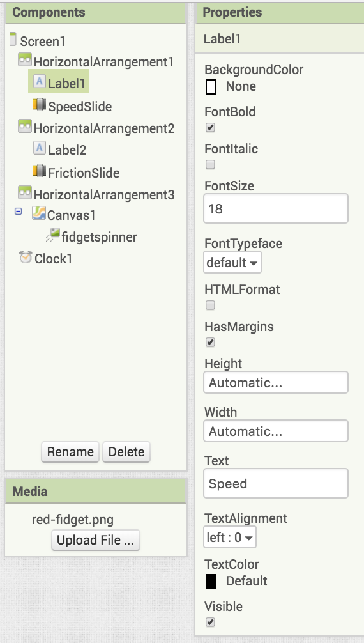Click the Upload File button
This screenshot has width=364, height=643.
coord(96,540)
